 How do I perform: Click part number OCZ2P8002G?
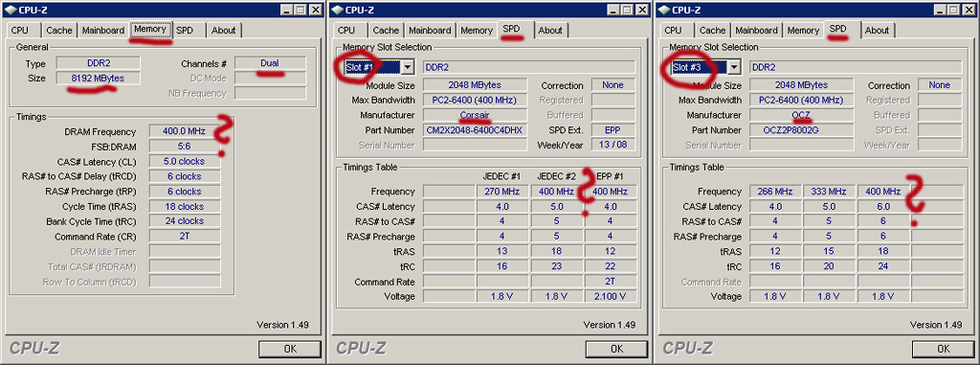click(x=801, y=130)
